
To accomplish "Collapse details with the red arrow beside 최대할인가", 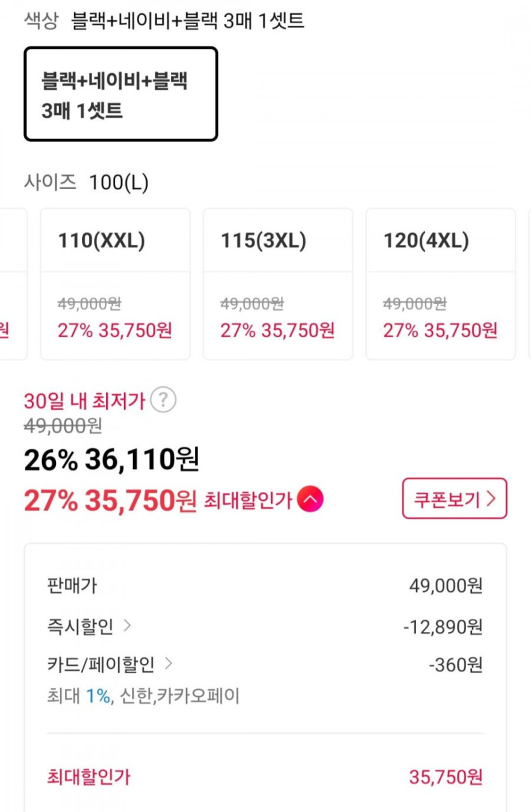I will click(311, 500).
